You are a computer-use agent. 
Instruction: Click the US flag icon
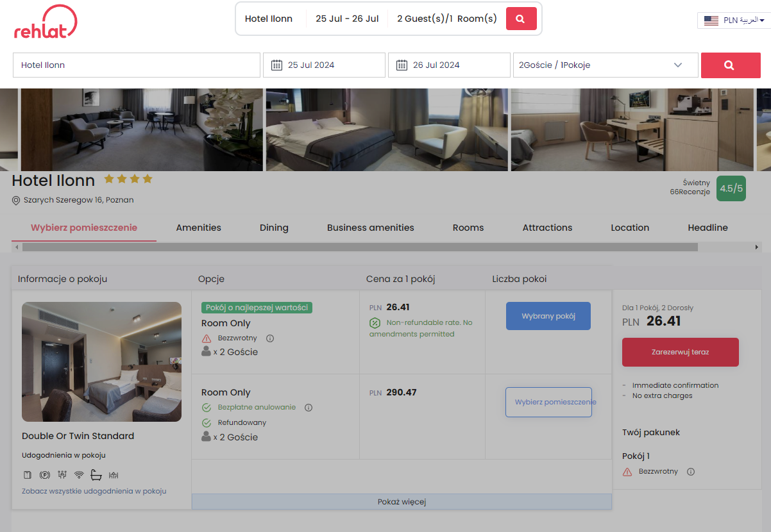(x=711, y=21)
